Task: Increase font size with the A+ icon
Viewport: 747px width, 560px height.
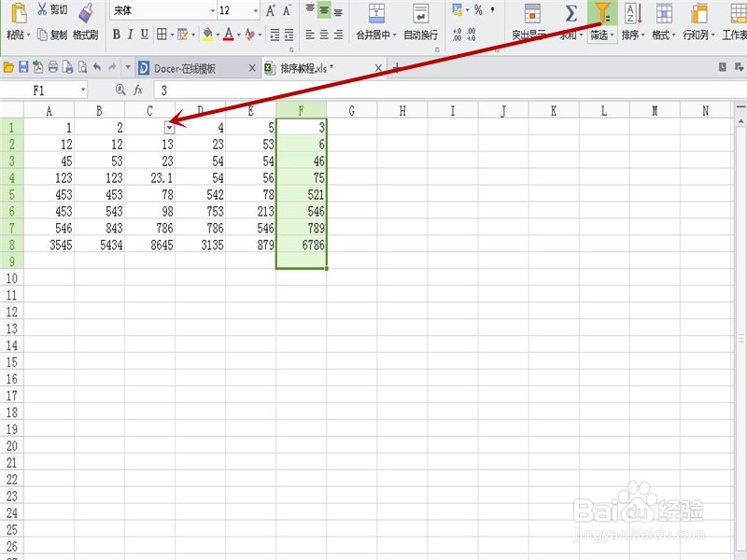Action: (271, 10)
